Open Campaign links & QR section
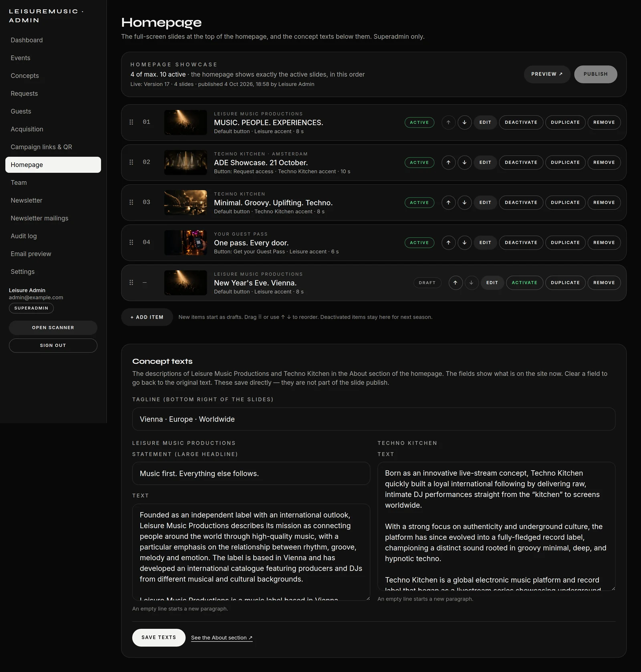The height and width of the screenshot is (672, 641). point(53,147)
